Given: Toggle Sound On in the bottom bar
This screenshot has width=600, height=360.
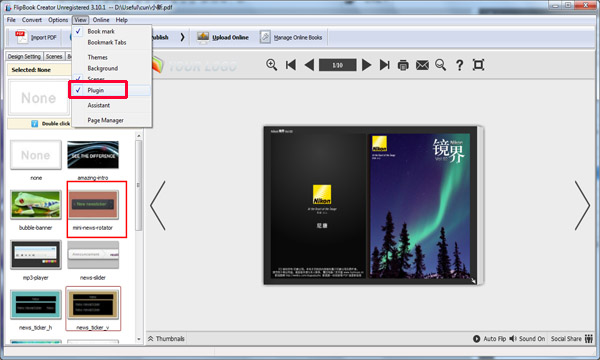Looking at the screenshot, I should pos(527,339).
